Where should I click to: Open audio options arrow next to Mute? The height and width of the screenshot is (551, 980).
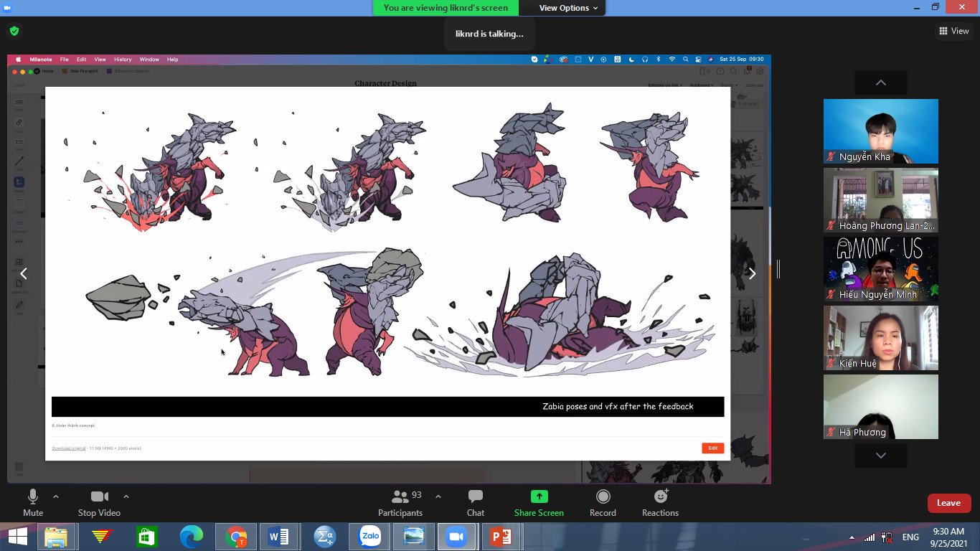click(56, 496)
